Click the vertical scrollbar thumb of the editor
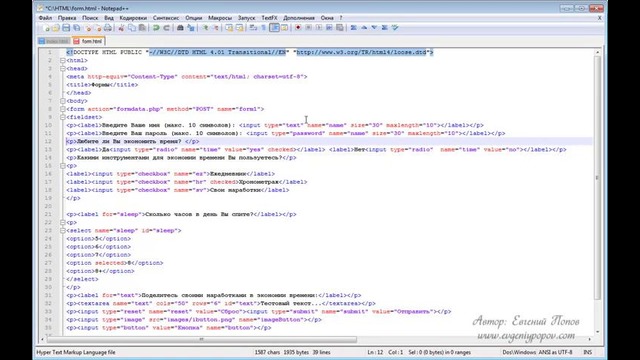 pos(597,178)
